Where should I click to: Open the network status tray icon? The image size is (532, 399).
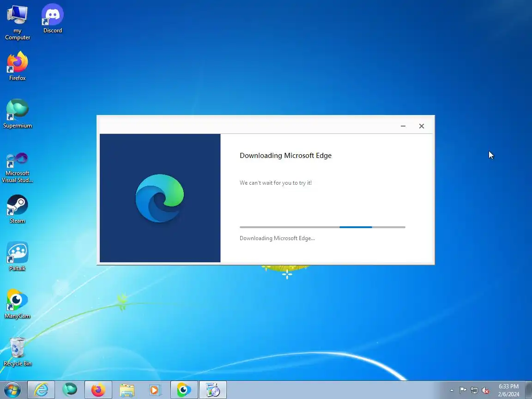click(x=474, y=391)
